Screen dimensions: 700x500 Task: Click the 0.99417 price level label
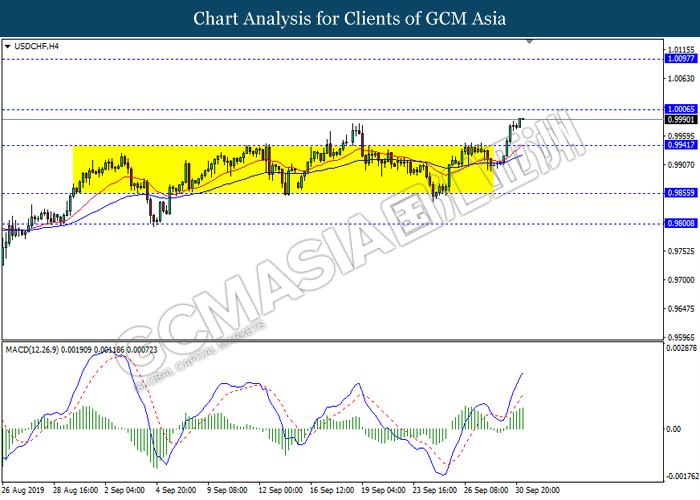pyautogui.click(x=681, y=145)
